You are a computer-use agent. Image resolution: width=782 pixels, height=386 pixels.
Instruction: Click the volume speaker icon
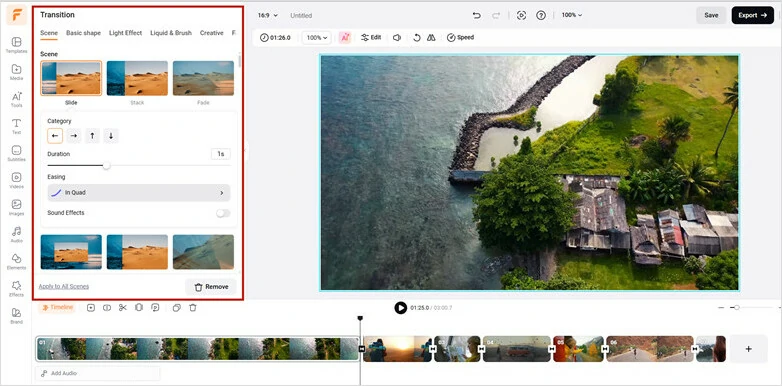tap(397, 37)
